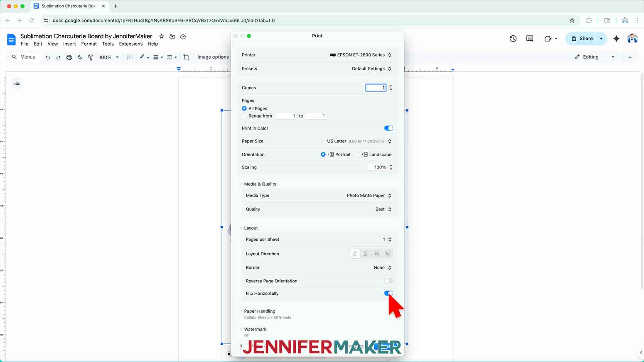
Task: Click the Scaling 100% field
Action: pyautogui.click(x=378, y=167)
